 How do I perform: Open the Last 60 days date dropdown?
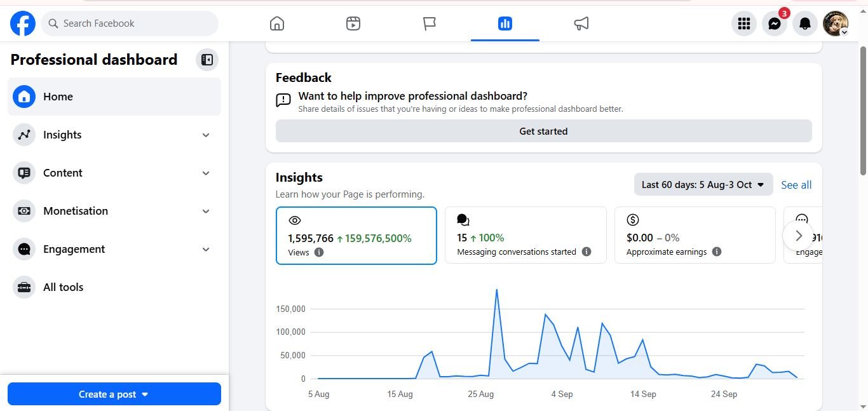703,185
